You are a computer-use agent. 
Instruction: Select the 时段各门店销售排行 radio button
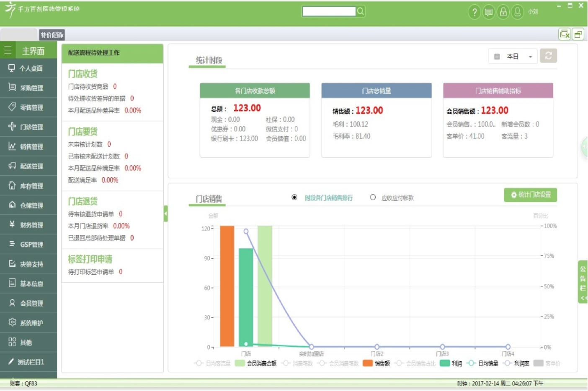(294, 197)
